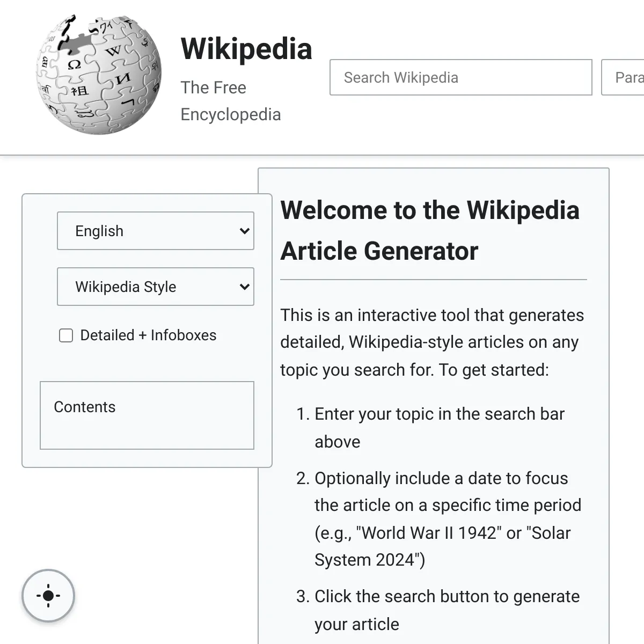Click the partially visible 'Para' selector box

[x=623, y=77]
